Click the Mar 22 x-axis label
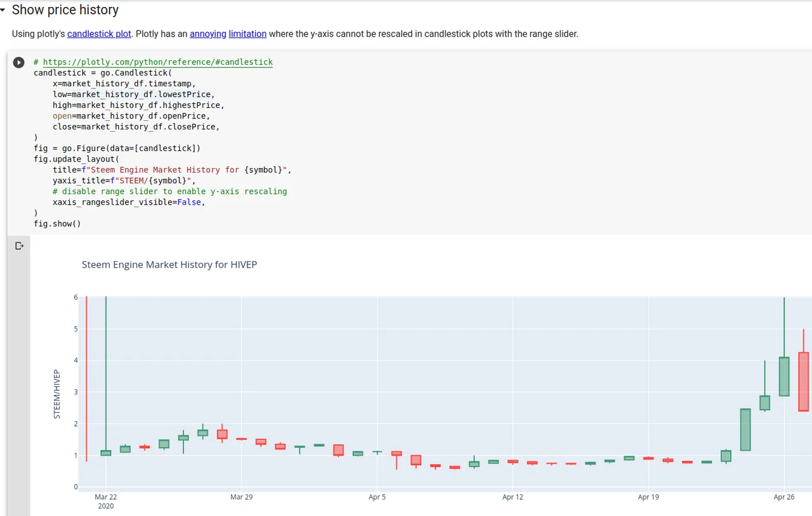The width and height of the screenshot is (812, 516). [x=106, y=497]
